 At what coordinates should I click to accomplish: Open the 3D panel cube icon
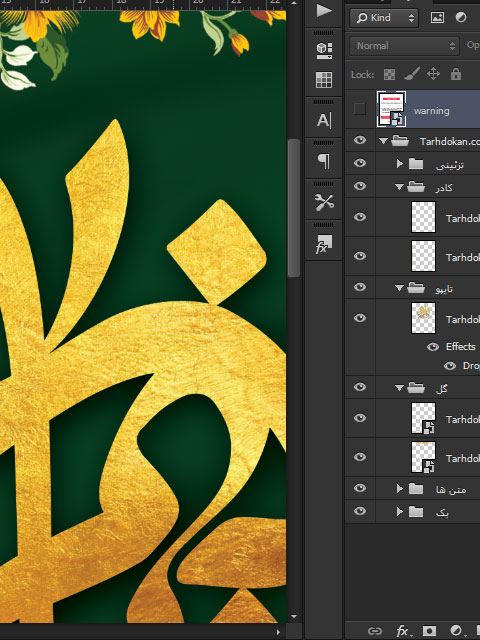point(324,50)
